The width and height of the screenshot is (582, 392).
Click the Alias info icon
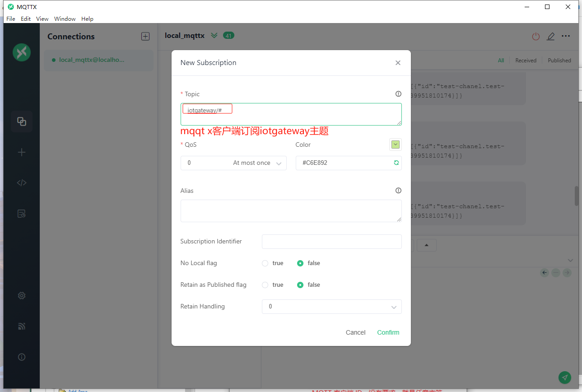[398, 191]
